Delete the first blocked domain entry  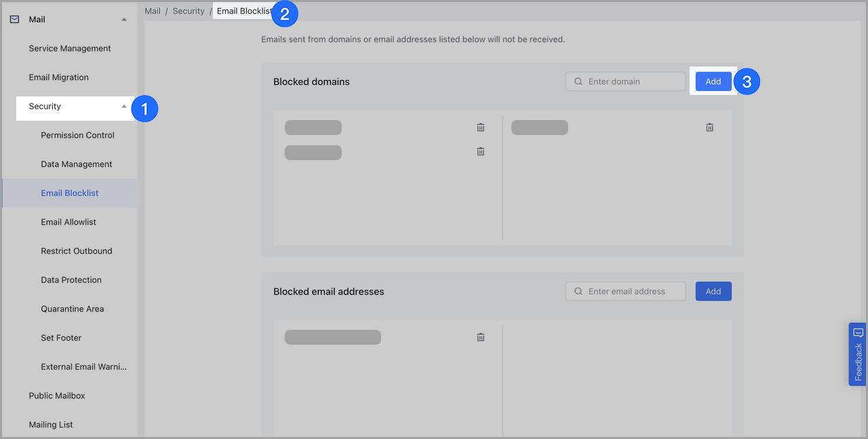[480, 126]
